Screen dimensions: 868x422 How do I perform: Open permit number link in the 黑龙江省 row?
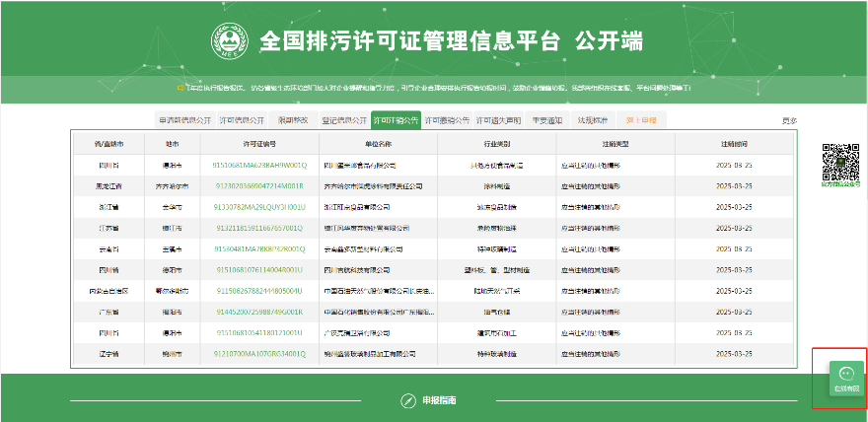click(259, 186)
